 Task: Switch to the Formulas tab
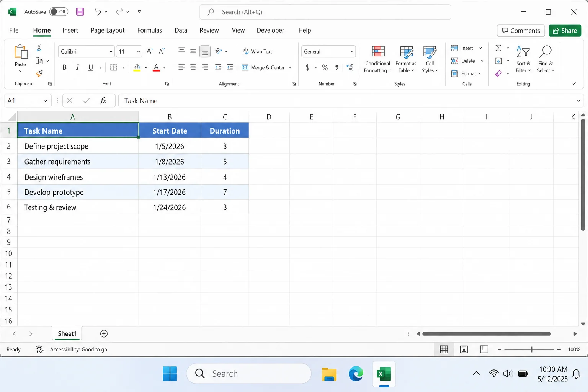tap(150, 30)
